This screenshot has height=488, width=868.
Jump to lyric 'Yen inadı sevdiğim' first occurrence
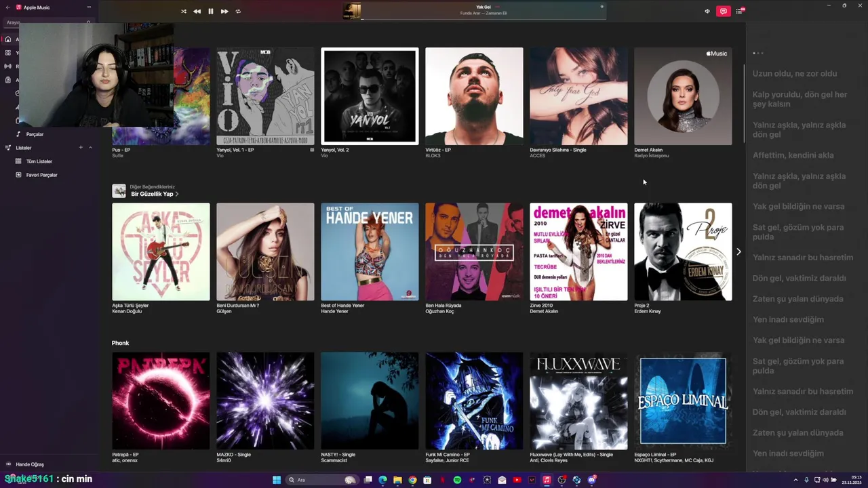(788, 319)
